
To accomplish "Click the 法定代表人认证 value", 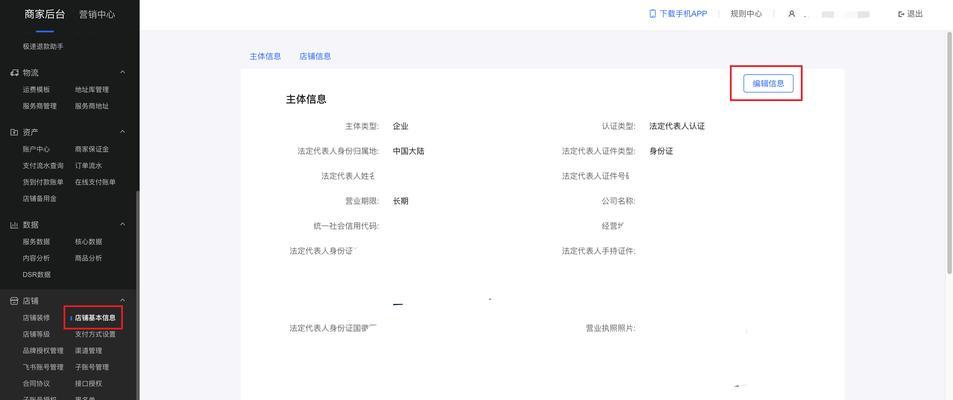I will point(677,126).
